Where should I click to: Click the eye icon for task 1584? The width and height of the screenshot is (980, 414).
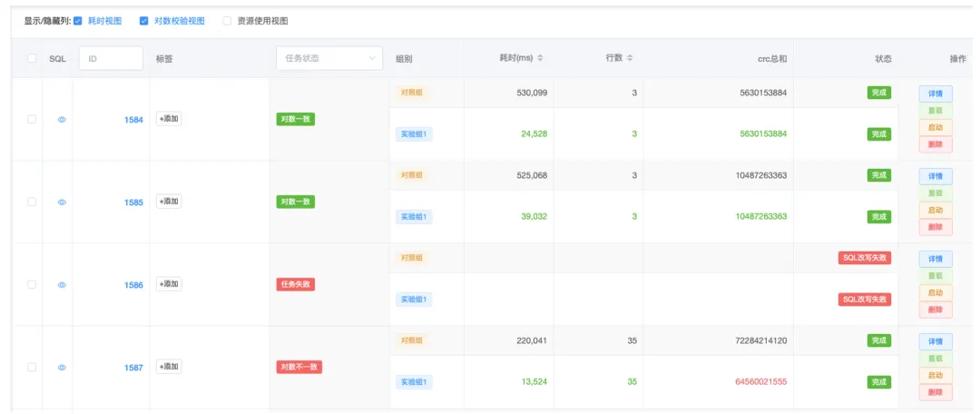[62, 119]
